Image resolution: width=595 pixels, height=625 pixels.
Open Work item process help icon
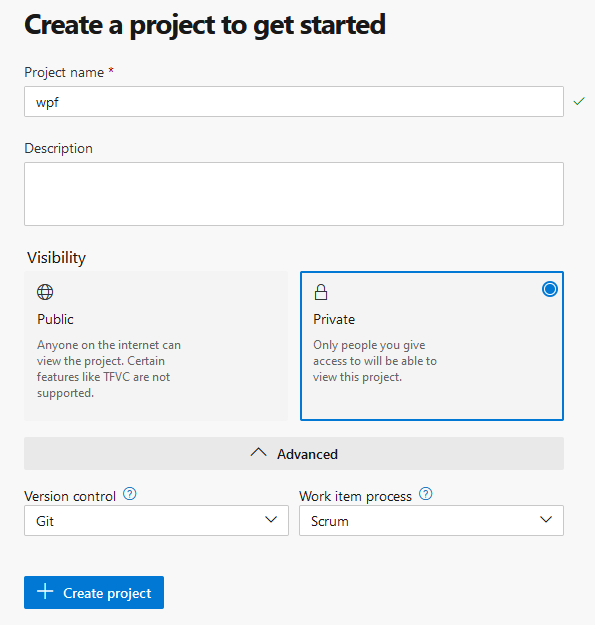(426, 494)
